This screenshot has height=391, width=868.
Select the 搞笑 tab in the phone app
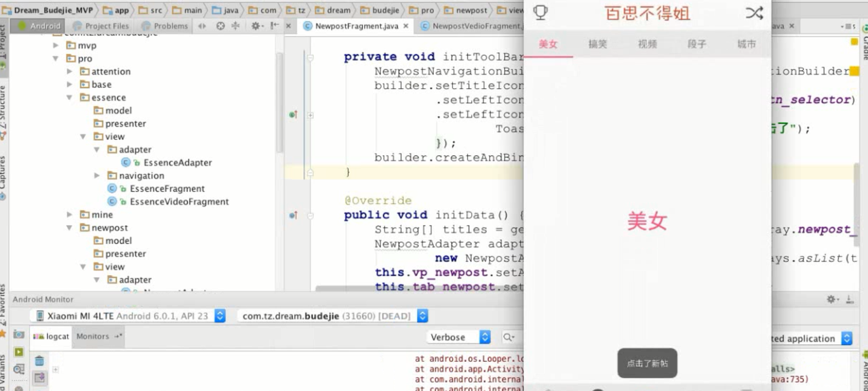tap(597, 44)
